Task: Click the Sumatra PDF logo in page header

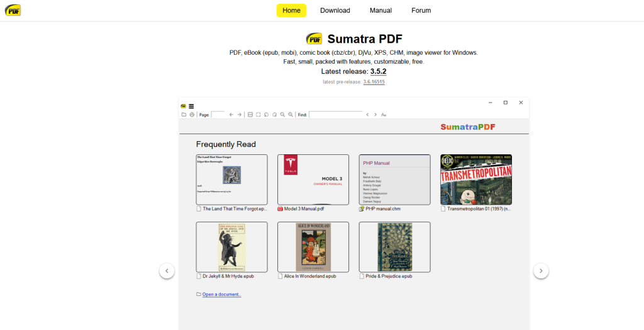Action: tap(13, 10)
